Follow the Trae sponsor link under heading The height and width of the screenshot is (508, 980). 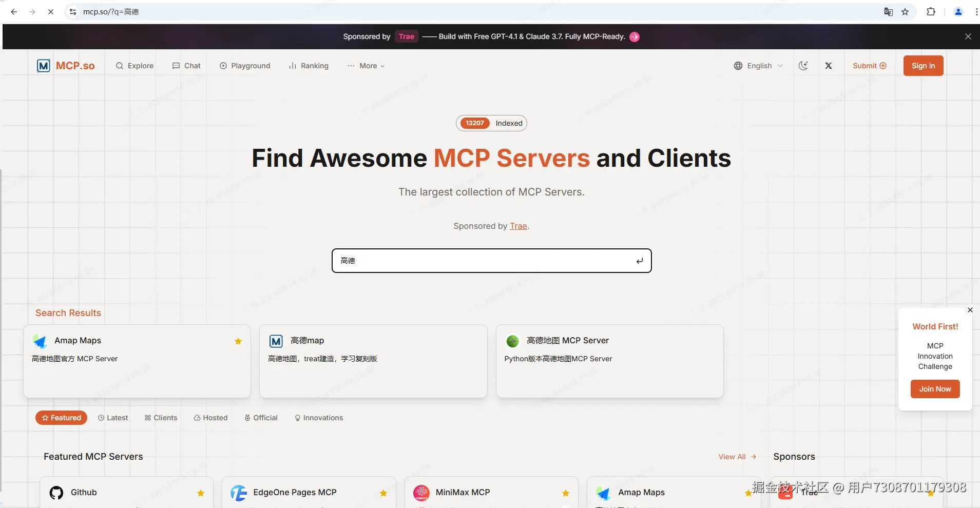coord(518,226)
